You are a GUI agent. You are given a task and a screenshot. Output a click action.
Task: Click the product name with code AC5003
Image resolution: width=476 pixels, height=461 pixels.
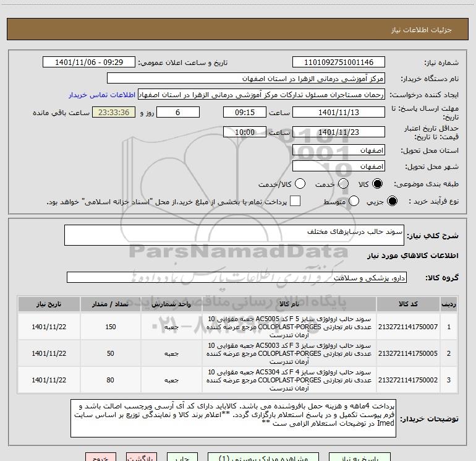289,353
